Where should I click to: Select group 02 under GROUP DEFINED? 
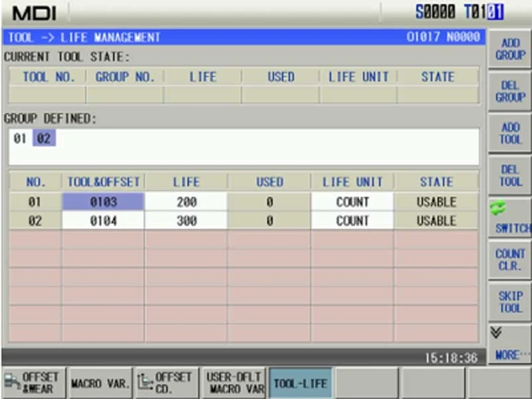click(x=44, y=138)
